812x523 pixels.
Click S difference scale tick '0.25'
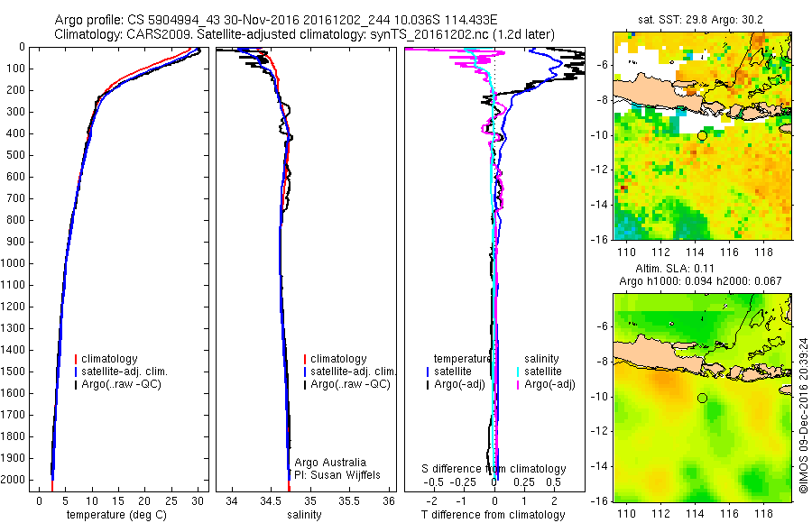tap(524, 482)
